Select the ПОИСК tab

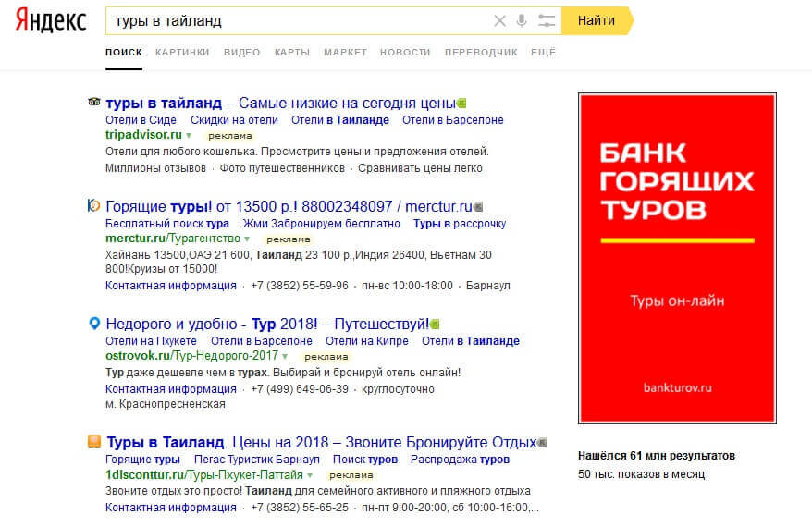124,53
